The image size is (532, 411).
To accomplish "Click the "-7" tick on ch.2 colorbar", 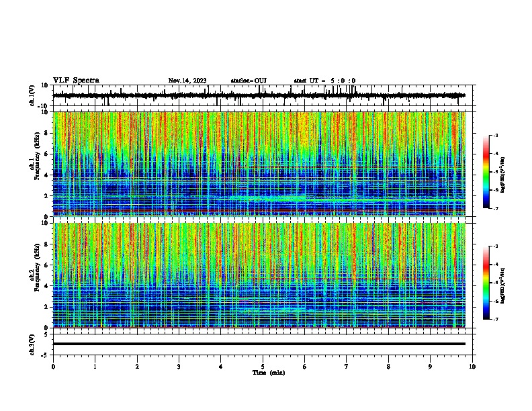I will [496, 319].
